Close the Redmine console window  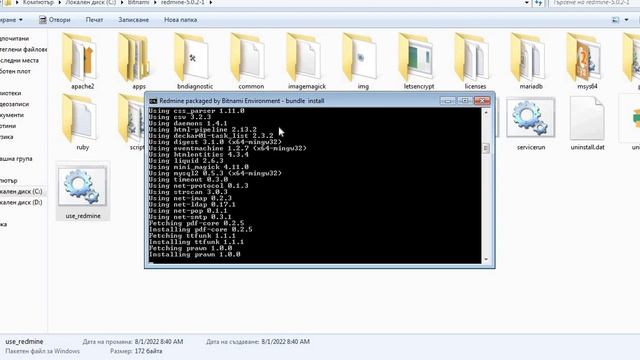482,100
